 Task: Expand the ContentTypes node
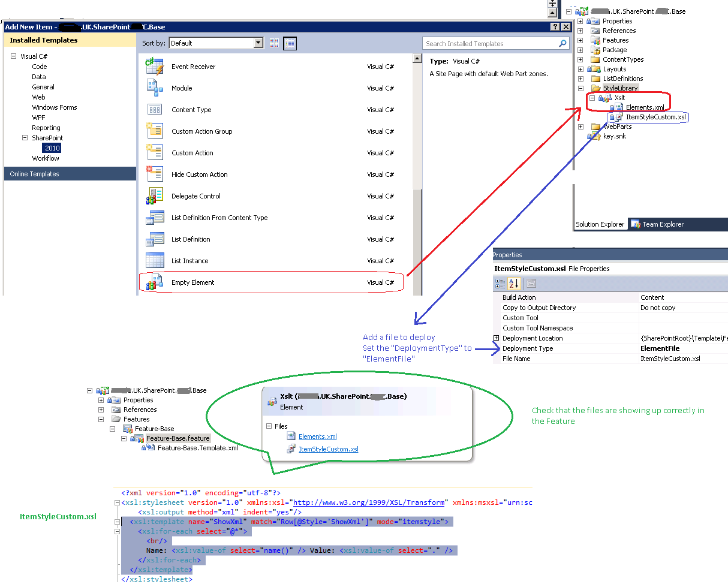(580, 59)
